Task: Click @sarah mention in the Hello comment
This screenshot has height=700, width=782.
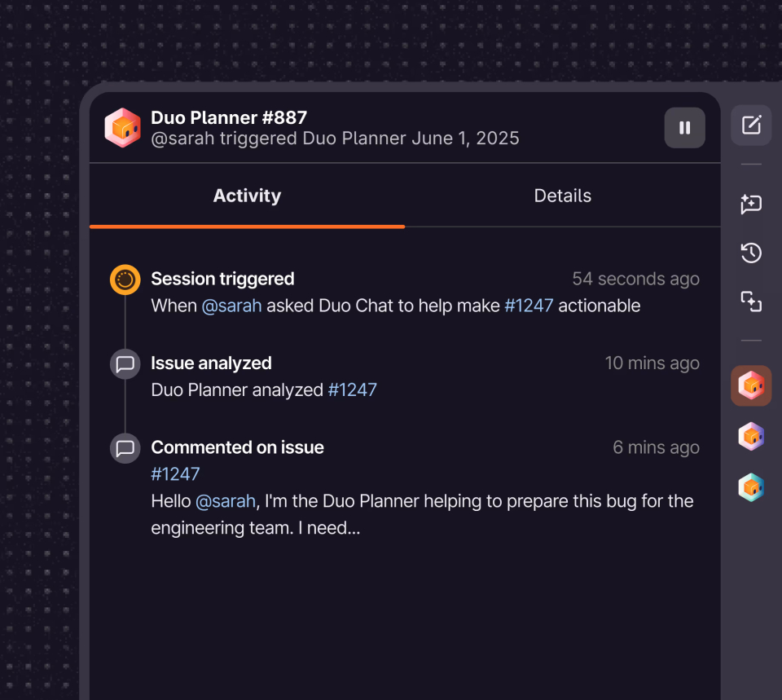Action: [x=226, y=501]
